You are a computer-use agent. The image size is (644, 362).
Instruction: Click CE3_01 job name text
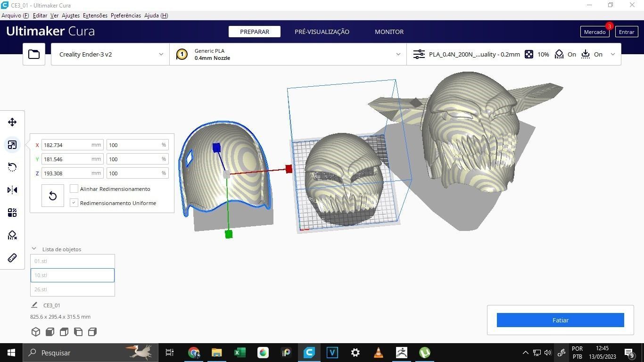click(51, 305)
